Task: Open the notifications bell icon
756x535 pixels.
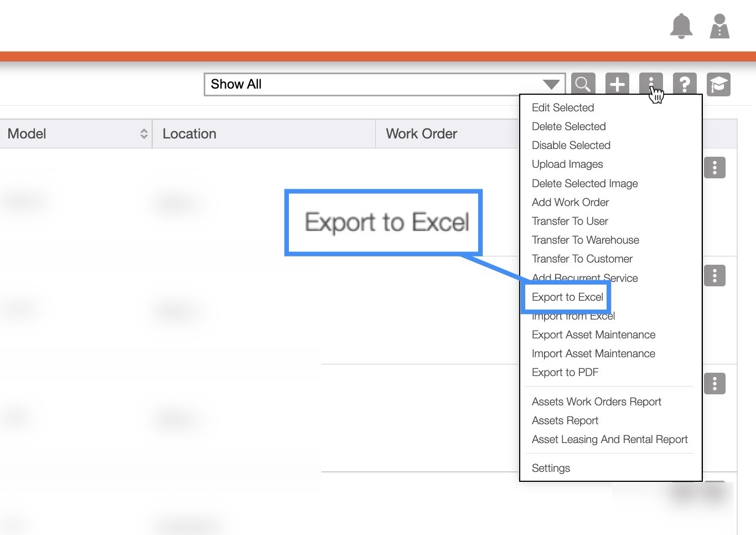Action: point(681,26)
